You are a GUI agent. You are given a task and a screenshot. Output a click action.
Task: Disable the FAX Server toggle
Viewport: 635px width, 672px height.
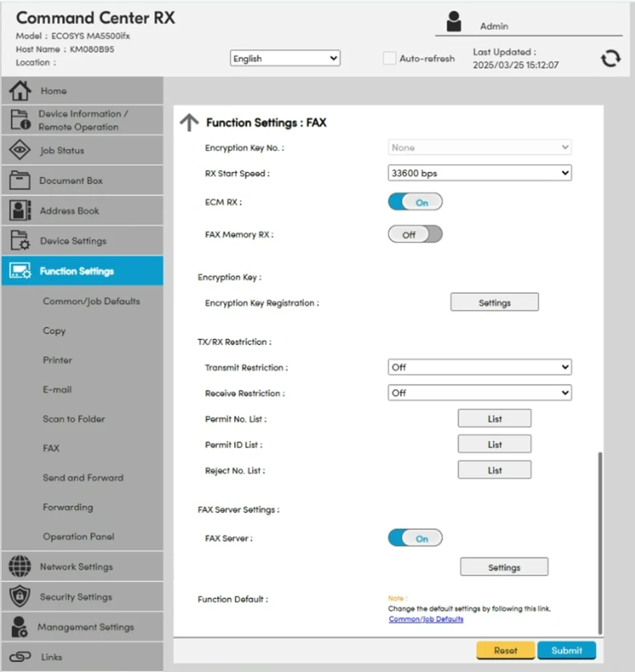(x=415, y=538)
